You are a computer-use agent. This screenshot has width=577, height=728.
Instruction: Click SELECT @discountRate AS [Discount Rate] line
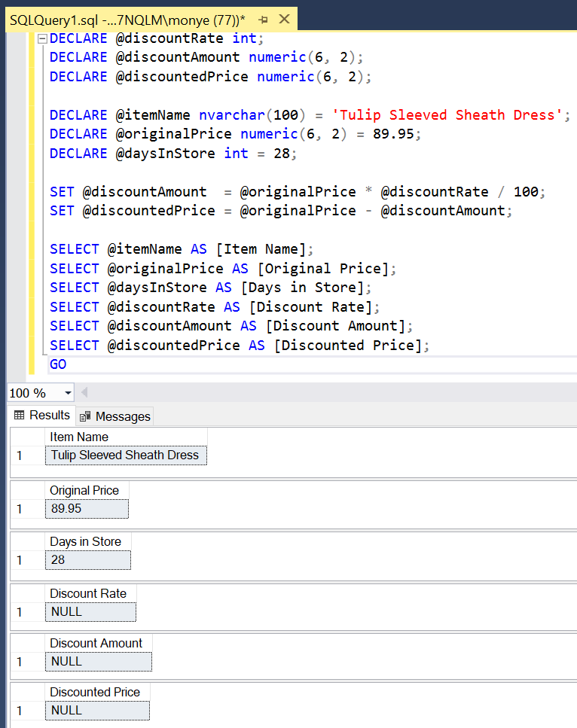[x=215, y=307]
